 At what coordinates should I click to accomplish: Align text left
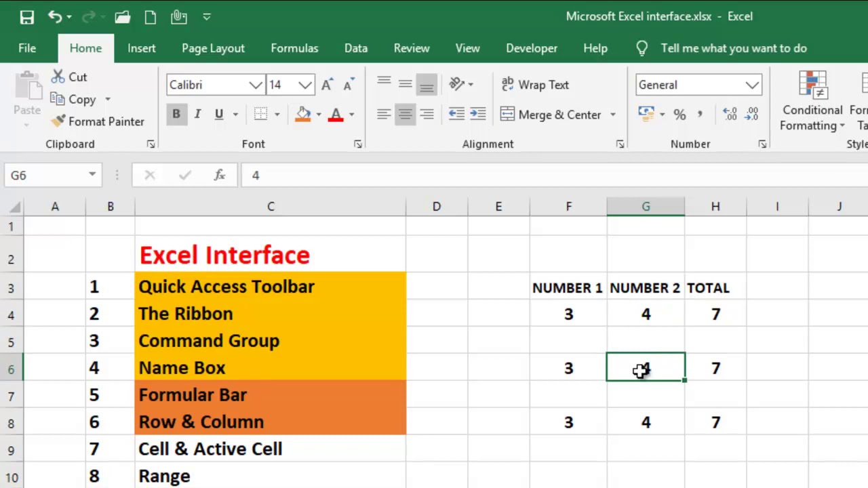coord(384,115)
